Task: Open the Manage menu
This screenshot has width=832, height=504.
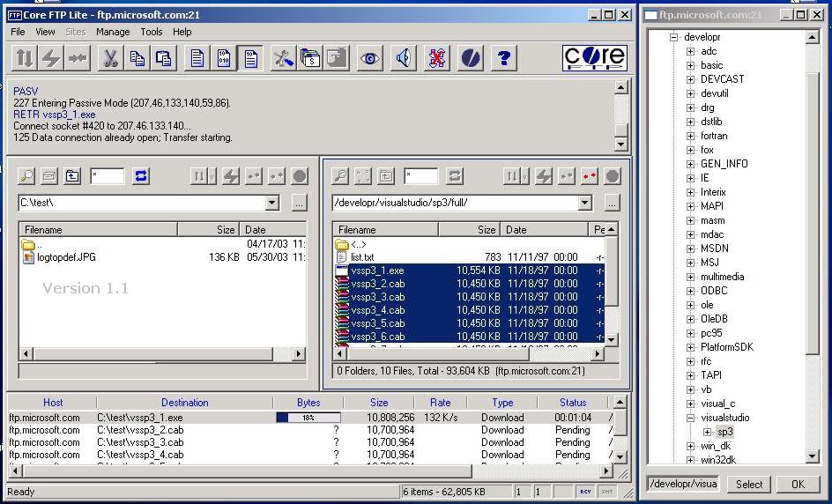Action: point(113,32)
